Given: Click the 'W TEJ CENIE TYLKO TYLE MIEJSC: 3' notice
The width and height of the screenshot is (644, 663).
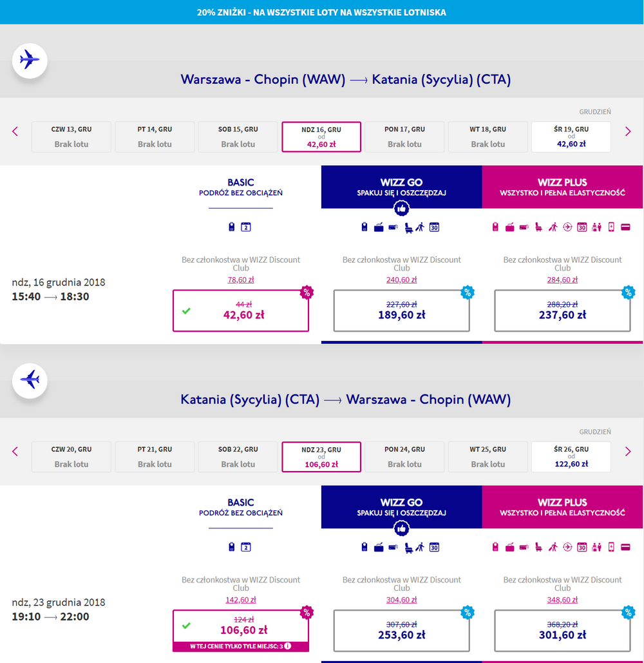Looking at the screenshot, I should point(241,646).
